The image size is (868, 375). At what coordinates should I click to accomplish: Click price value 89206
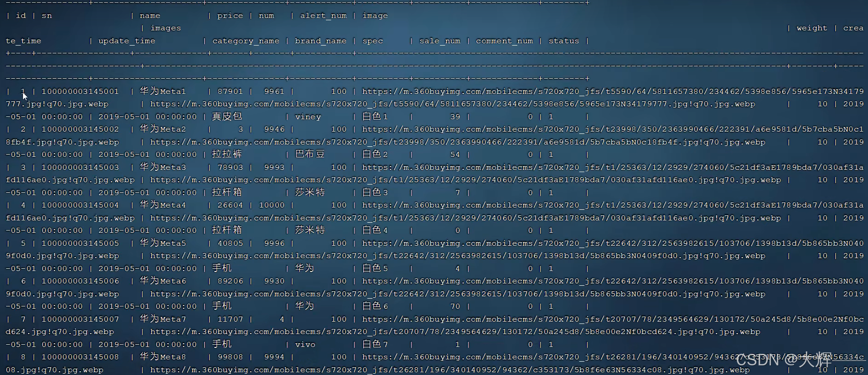click(230, 281)
